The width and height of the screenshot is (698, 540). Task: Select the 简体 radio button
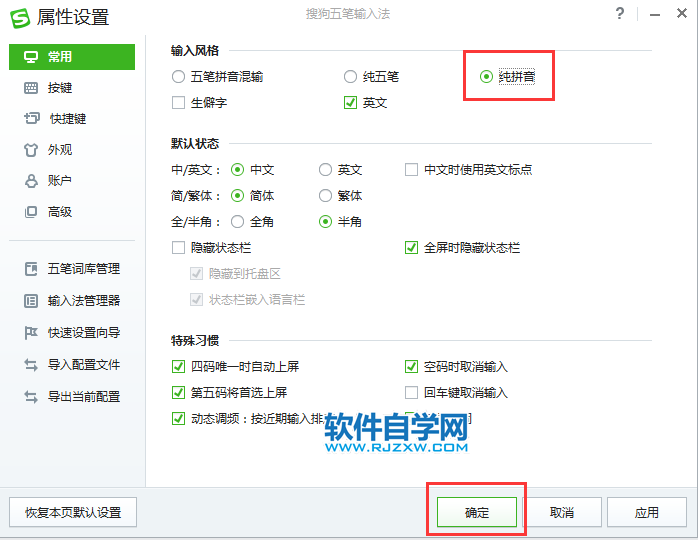pos(237,195)
